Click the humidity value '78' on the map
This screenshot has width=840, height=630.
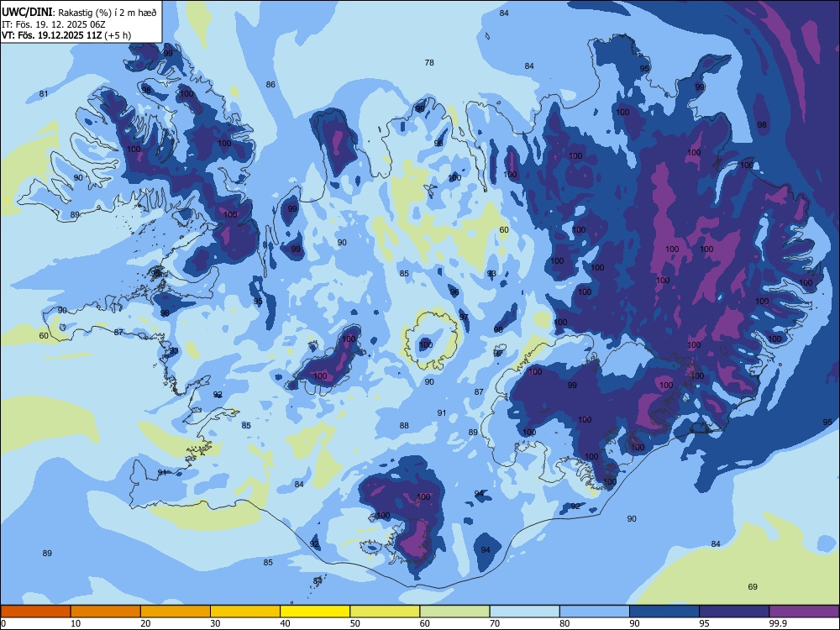pos(429,63)
